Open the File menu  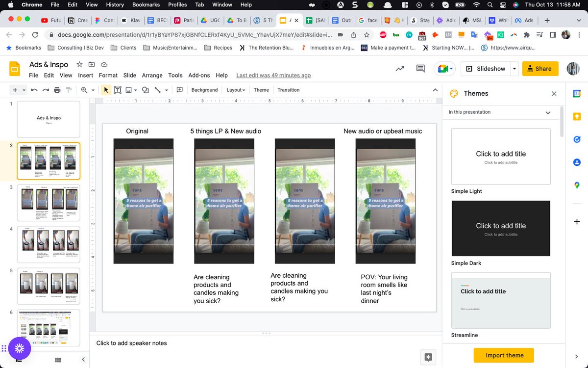(x=33, y=75)
